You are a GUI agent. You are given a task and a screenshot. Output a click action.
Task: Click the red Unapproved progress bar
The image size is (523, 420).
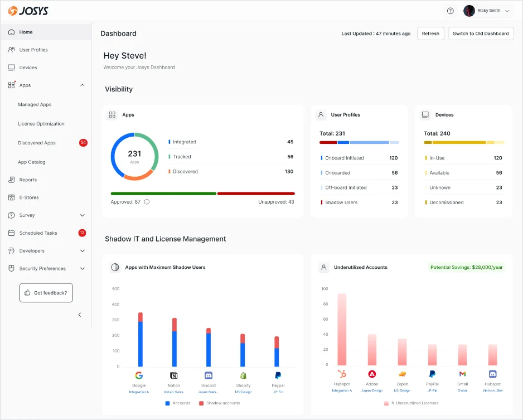click(x=256, y=194)
